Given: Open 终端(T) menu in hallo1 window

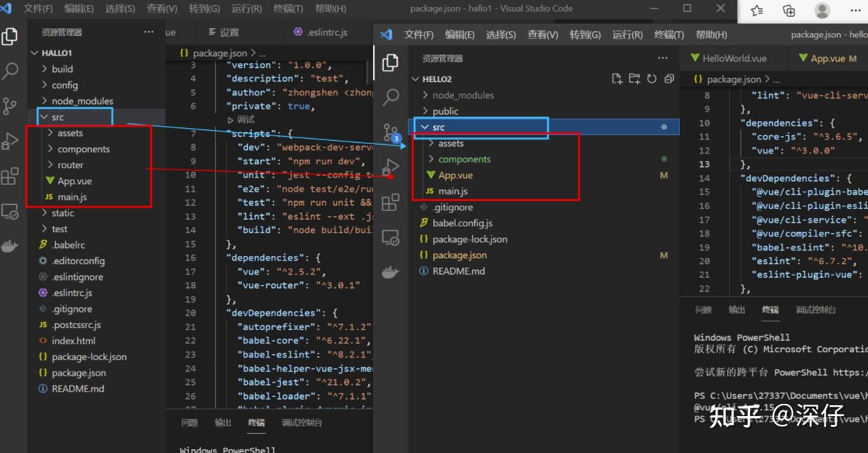Looking at the screenshot, I should [x=288, y=9].
